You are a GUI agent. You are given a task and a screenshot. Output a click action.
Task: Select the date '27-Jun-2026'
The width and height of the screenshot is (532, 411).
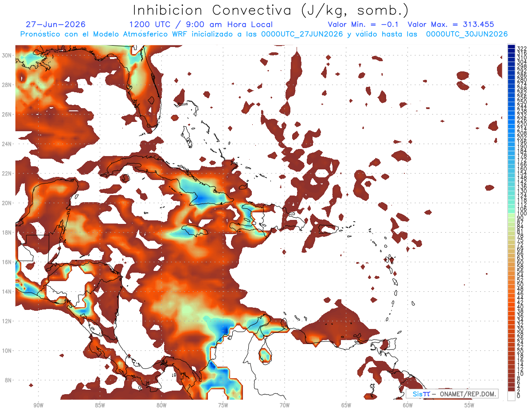point(55,24)
